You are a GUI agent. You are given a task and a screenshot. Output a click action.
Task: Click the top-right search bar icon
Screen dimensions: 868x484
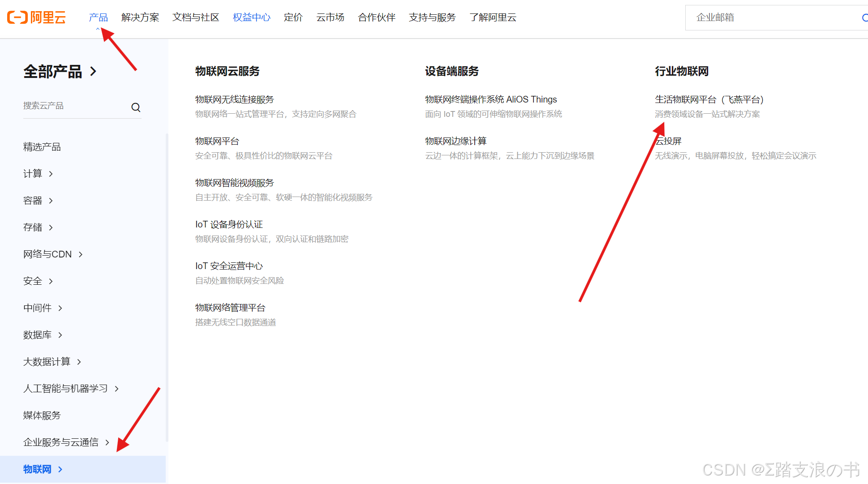coord(864,17)
